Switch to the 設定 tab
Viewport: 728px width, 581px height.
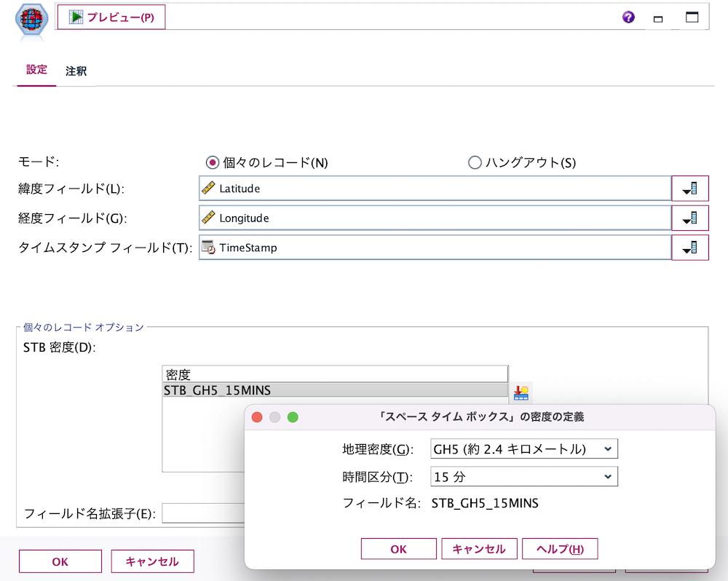tap(36, 71)
